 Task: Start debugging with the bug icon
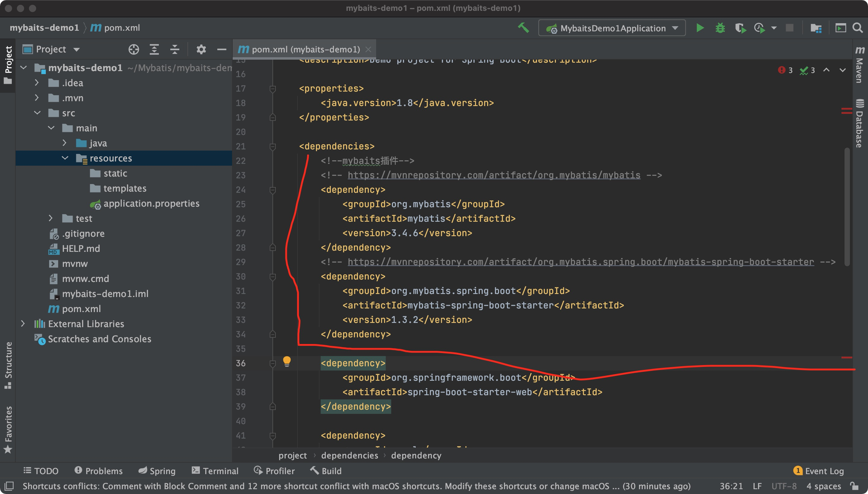[x=720, y=28]
